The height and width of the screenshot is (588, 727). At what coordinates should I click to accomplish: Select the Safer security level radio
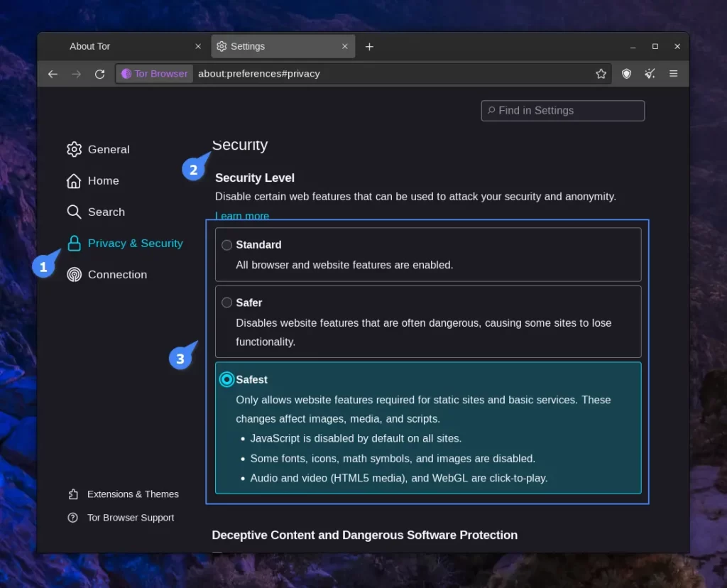click(x=226, y=303)
